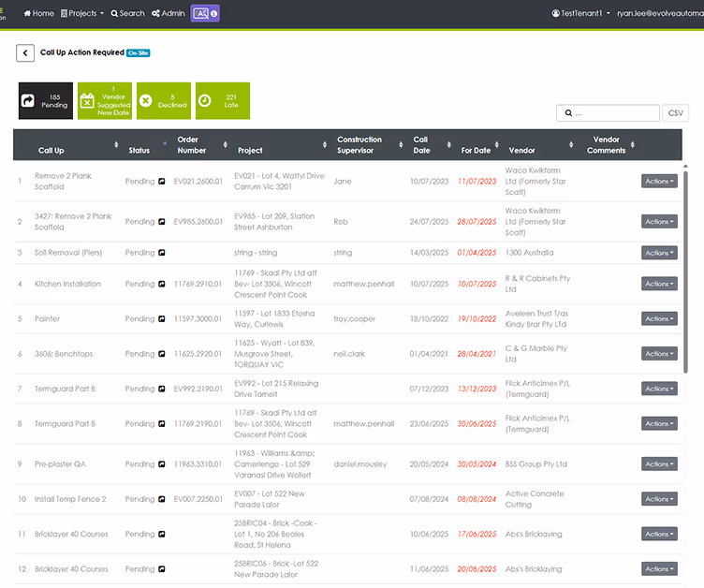Click the red For Date 19/10/2022
Viewport: 704px width, 588px height.
477,319
